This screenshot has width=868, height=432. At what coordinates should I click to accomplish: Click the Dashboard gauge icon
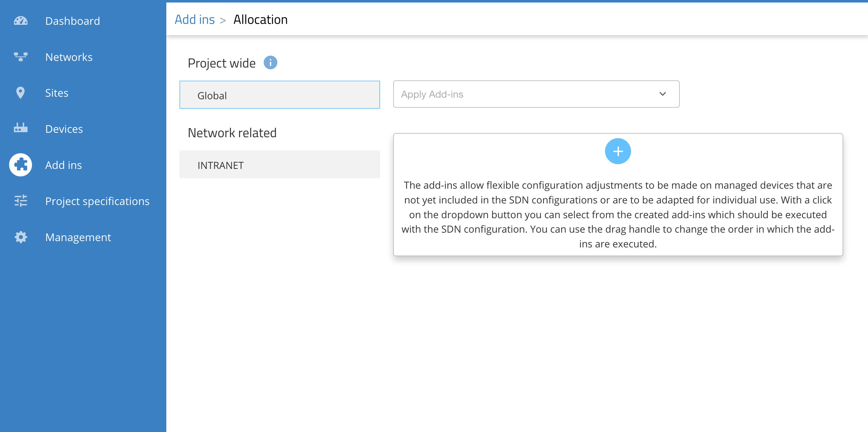[20, 21]
